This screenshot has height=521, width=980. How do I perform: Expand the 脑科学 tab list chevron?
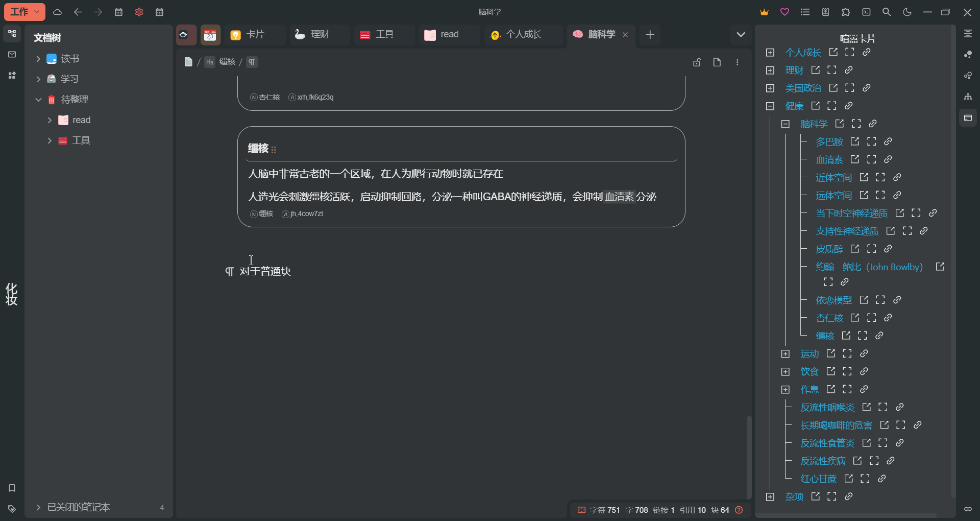click(x=741, y=35)
